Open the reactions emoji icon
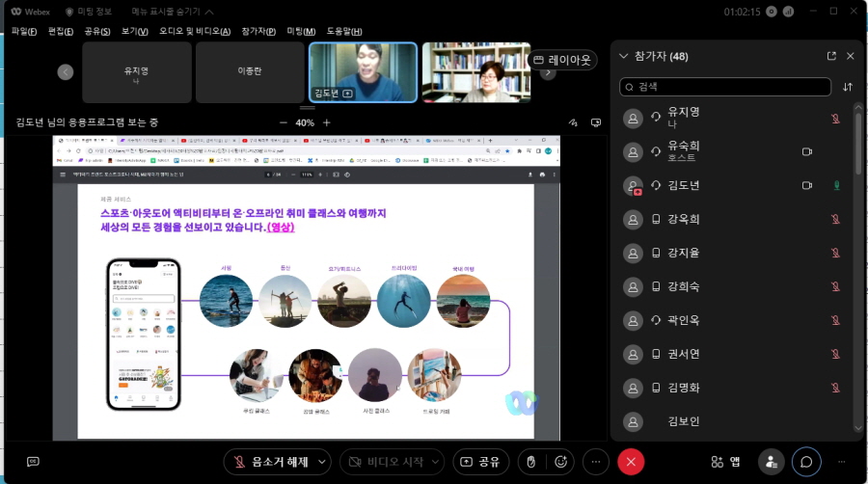The height and width of the screenshot is (484, 868). pyautogui.click(x=560, y=462)
